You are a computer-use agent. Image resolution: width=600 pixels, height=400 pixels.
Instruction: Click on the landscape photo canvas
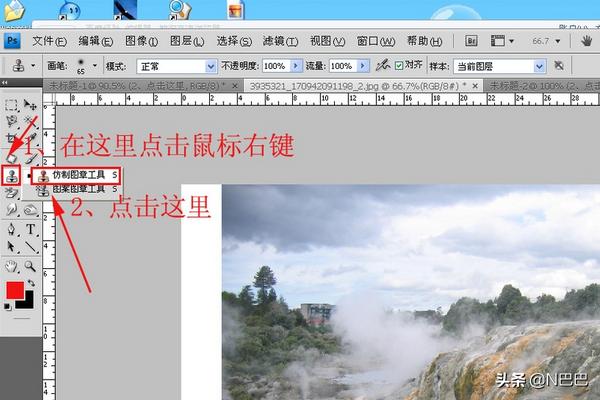(x=411, y=292)
